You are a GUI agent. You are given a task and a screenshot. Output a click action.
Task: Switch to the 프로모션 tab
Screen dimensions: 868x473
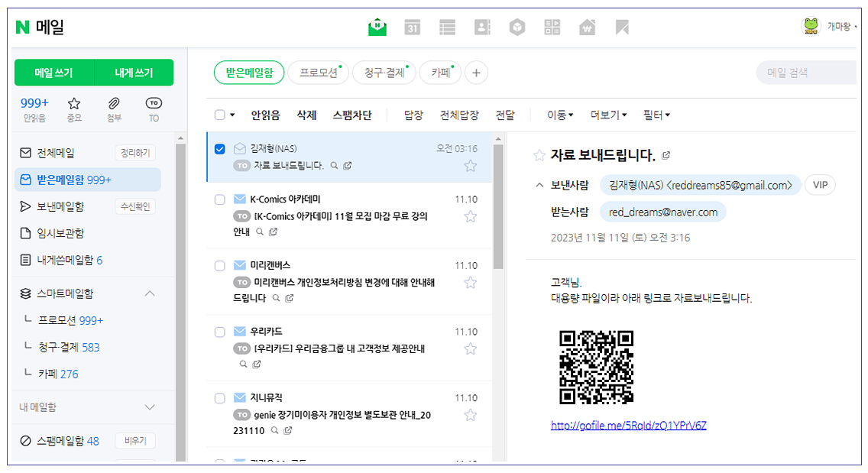click(319, 73)
